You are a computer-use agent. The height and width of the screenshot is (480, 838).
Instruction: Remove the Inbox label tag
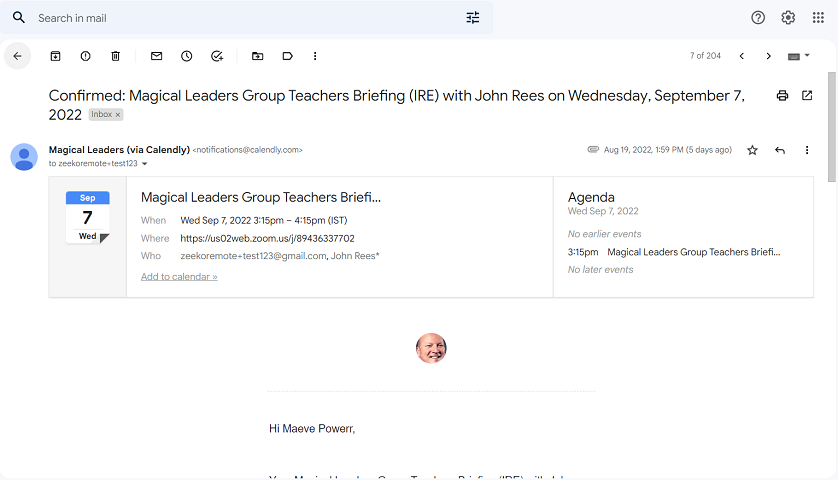[x=118, y=115]
